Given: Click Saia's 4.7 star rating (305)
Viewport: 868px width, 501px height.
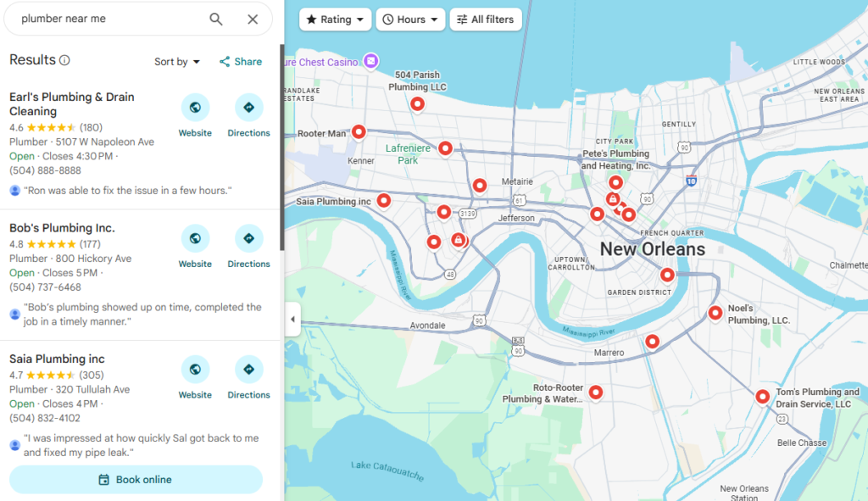Looking at the screenshot, I should tap(57, 375).
